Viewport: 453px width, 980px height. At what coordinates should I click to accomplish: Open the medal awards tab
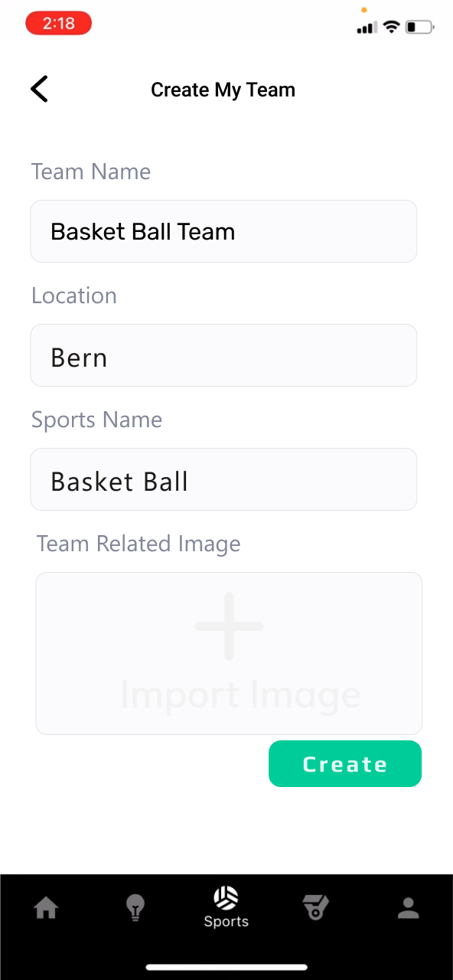click(316, 908)
